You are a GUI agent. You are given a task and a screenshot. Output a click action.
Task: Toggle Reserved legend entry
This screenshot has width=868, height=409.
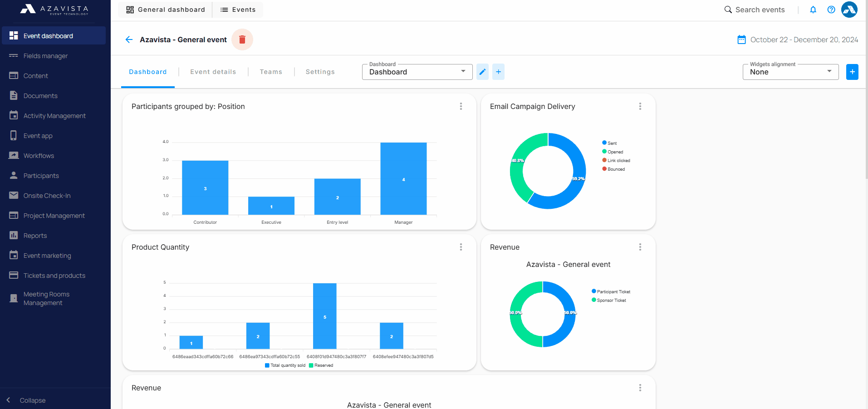click(x=321, y=365)
